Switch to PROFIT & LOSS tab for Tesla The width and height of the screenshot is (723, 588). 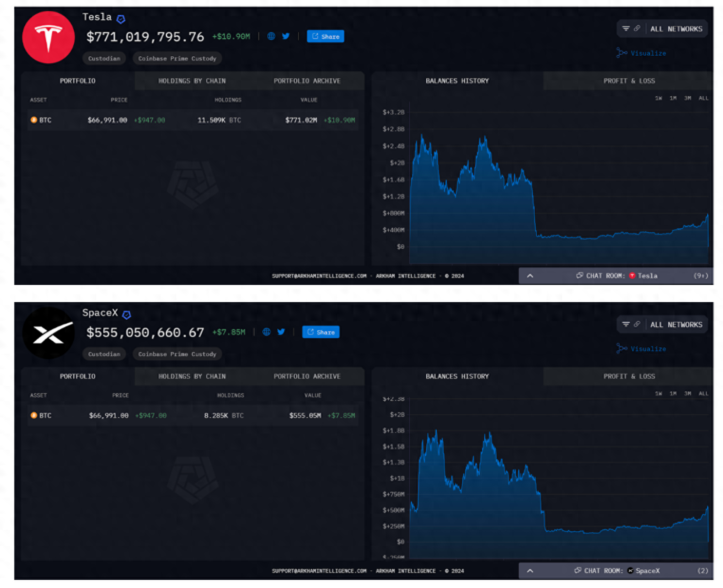(629, 81)
